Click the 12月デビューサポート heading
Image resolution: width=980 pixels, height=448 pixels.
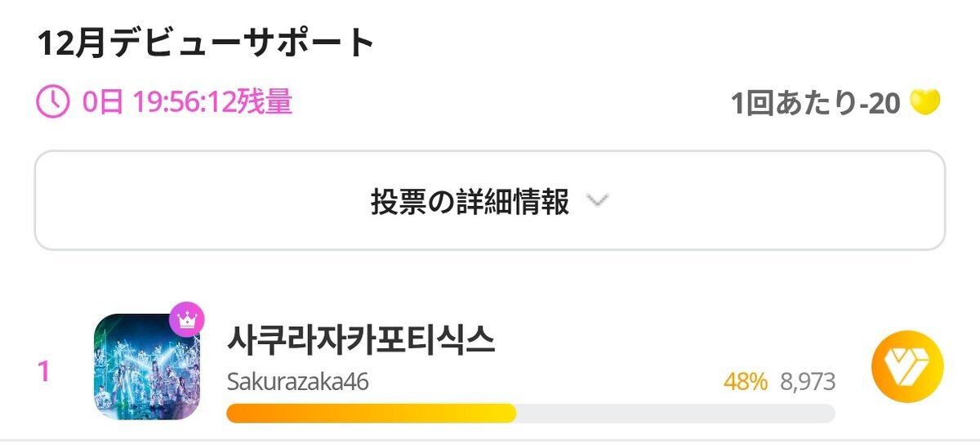click(x=206, y=43)
